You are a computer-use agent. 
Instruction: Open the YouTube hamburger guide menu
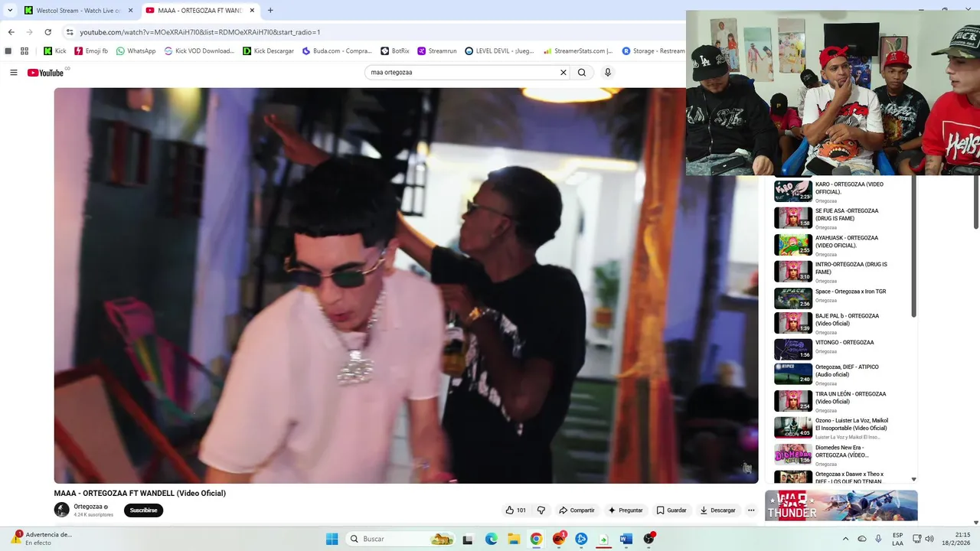[14, 73]
